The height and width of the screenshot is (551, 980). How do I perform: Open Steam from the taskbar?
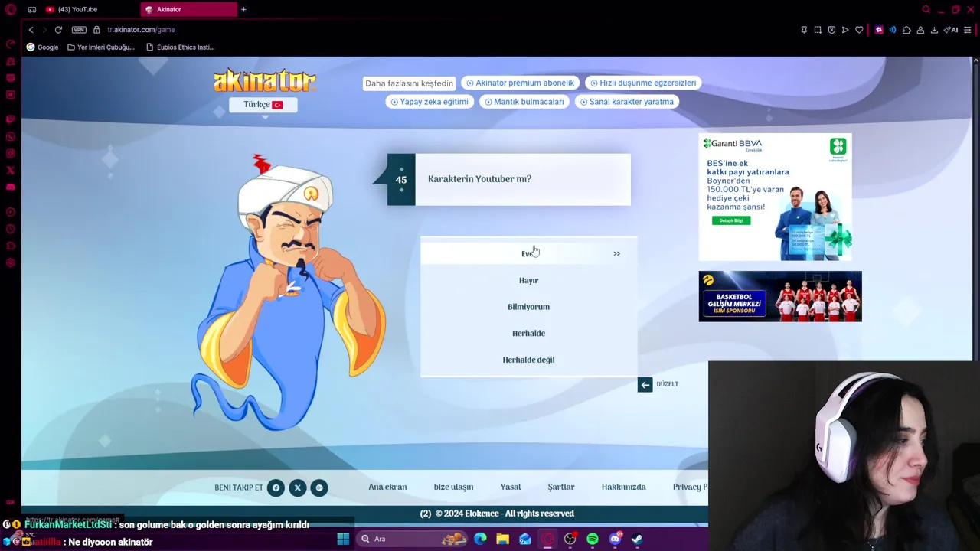(x=637, y=539)
